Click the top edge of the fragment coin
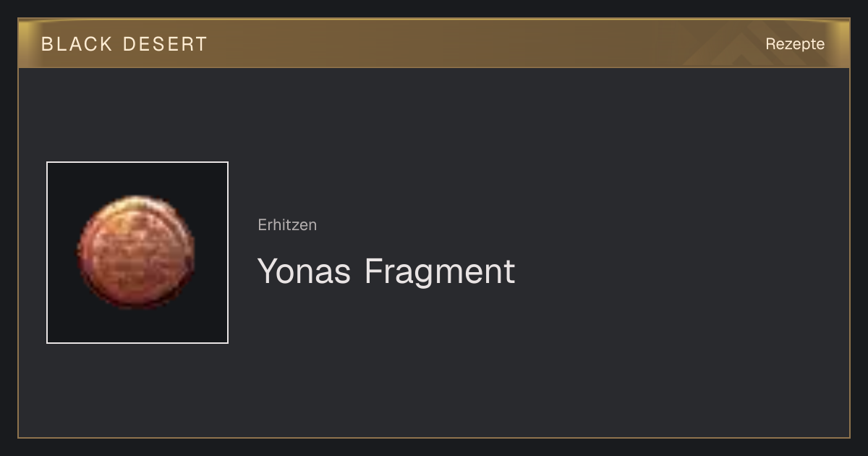 [x=137, y=200]
